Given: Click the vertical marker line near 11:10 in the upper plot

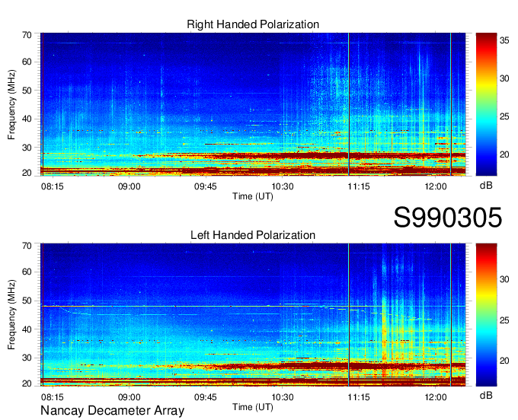Looking at the screenshot, I should [x=349, y=104].
